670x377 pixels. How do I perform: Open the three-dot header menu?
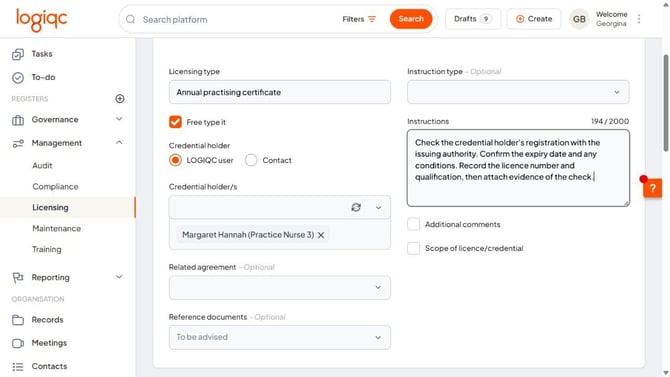[639, 19]
